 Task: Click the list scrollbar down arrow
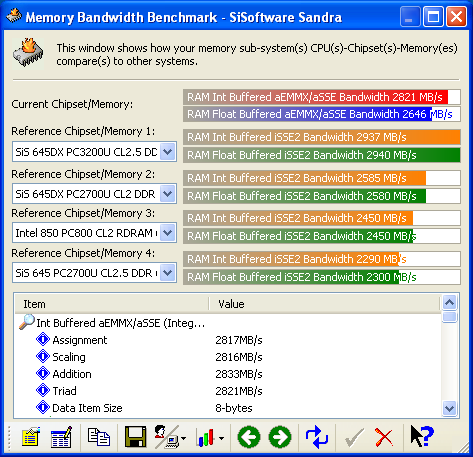click(x=450, y=408)
